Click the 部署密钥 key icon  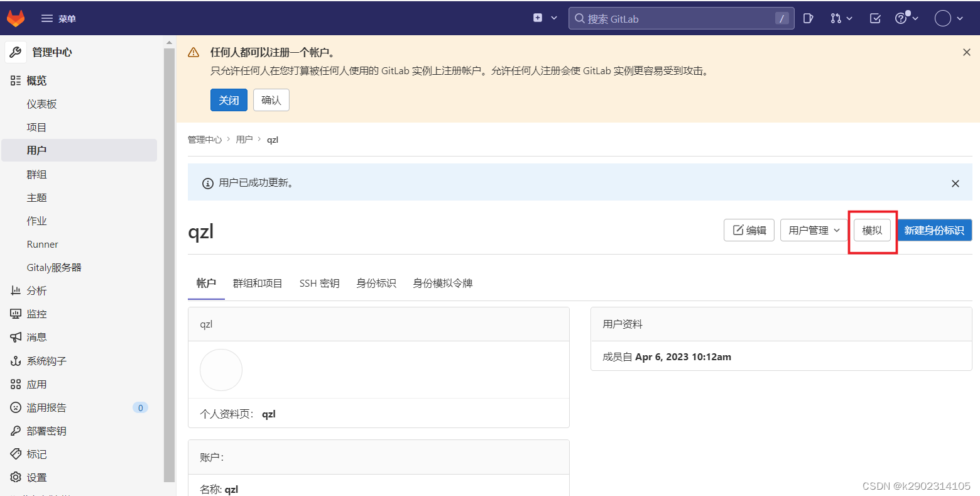coord(16,431)
